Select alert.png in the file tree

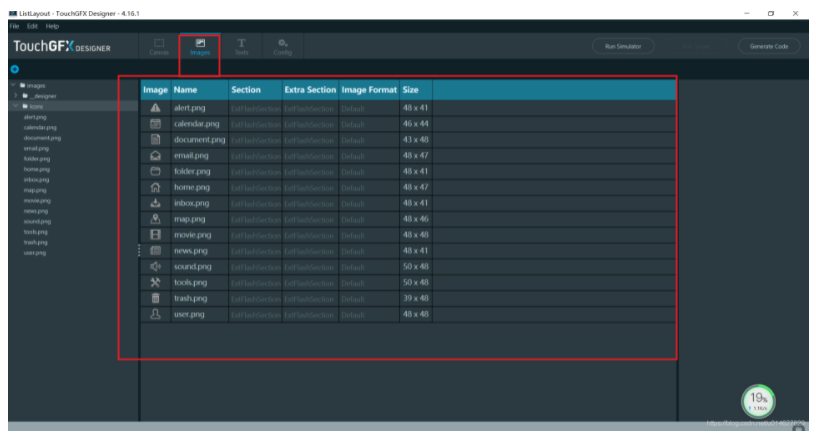click(35, 117)
